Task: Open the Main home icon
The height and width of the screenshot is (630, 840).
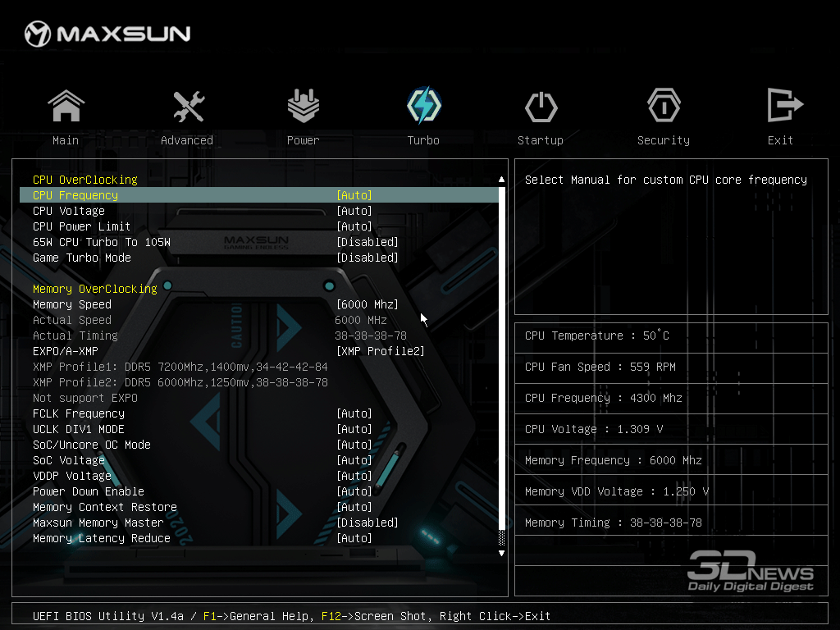Action: pos(66,106)
